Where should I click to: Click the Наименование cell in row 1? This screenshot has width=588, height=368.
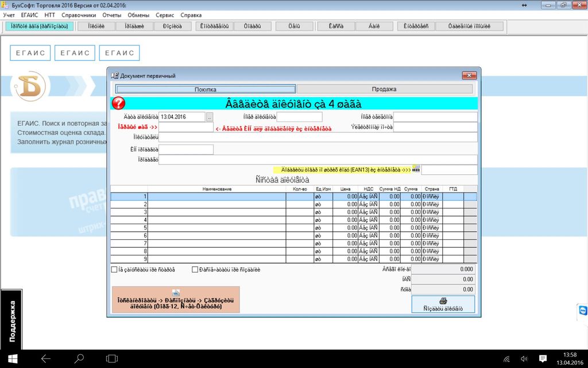(216, 196)
